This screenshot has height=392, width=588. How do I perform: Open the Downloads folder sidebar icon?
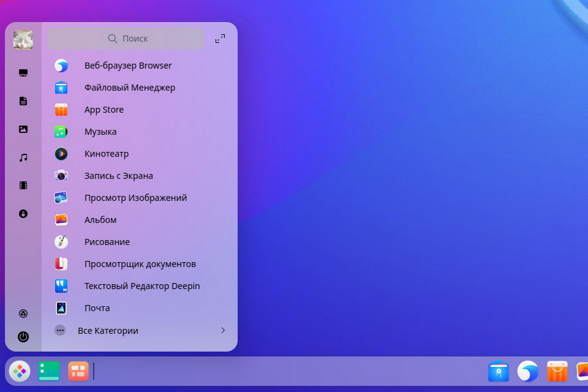pos(23,214)
